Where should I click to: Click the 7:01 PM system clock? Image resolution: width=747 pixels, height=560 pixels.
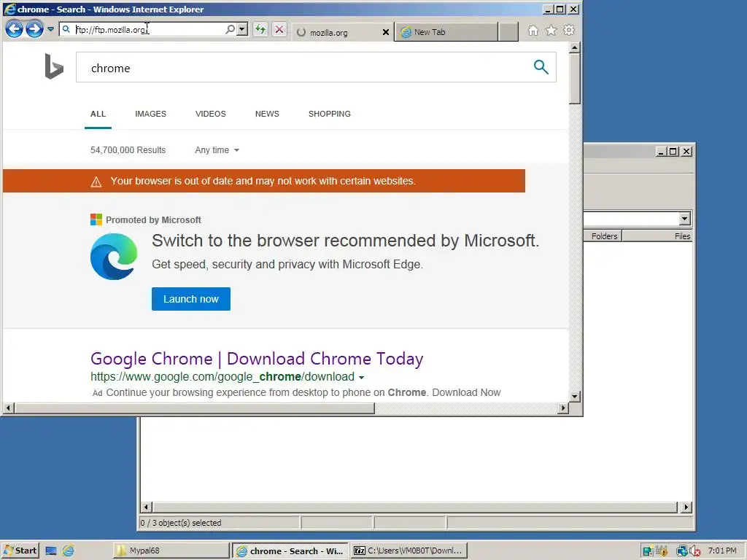(722, 551)
